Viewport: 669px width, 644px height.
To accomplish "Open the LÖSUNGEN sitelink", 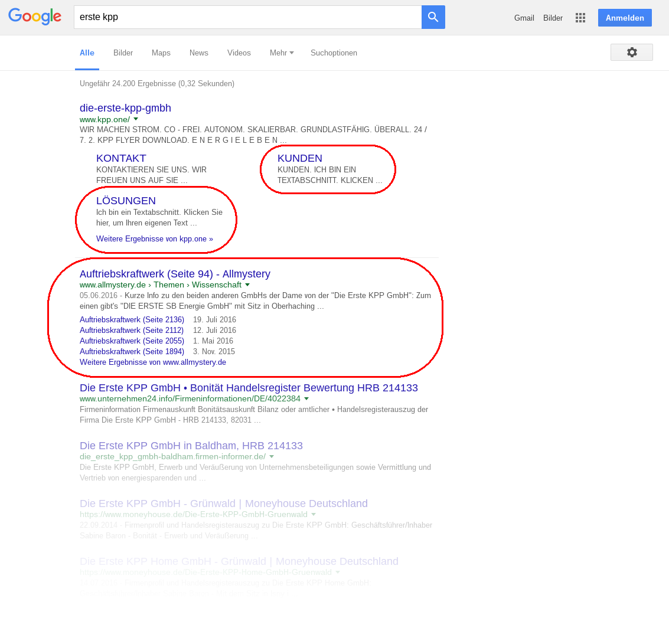I will coord(126,201).
